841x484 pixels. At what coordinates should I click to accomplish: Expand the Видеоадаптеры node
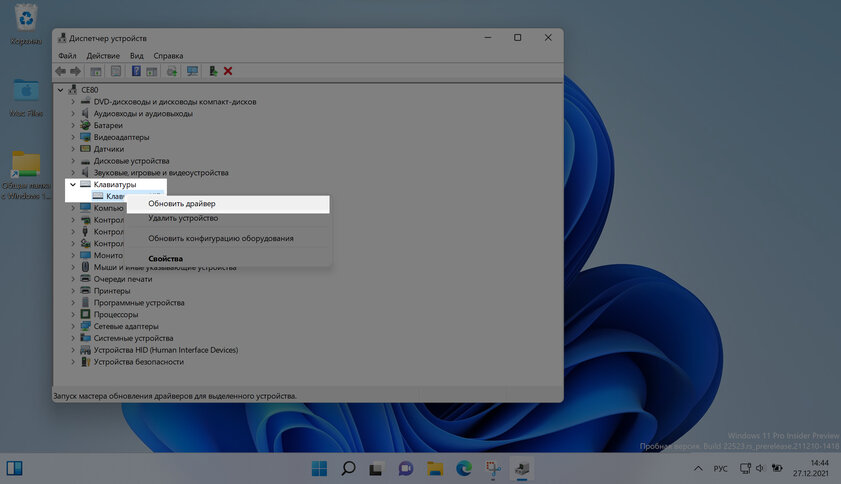click(73, 137)
